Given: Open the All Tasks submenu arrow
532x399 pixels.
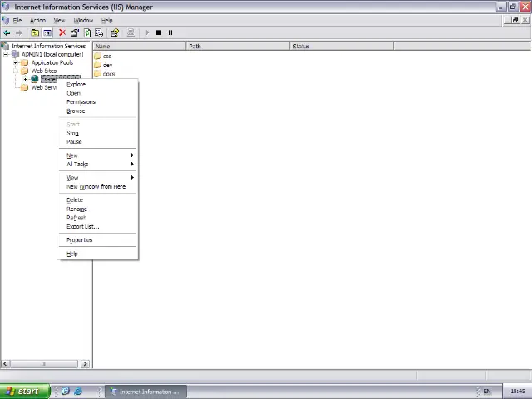Looking at the screenshot, I should click(132, 164).
